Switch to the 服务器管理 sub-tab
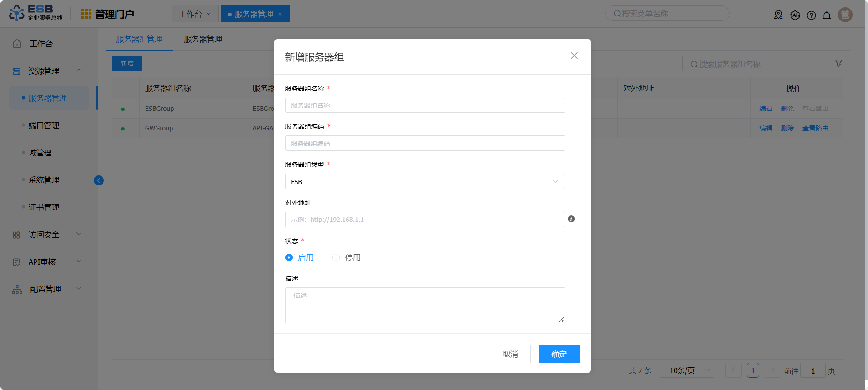 (x=203, y=40)
